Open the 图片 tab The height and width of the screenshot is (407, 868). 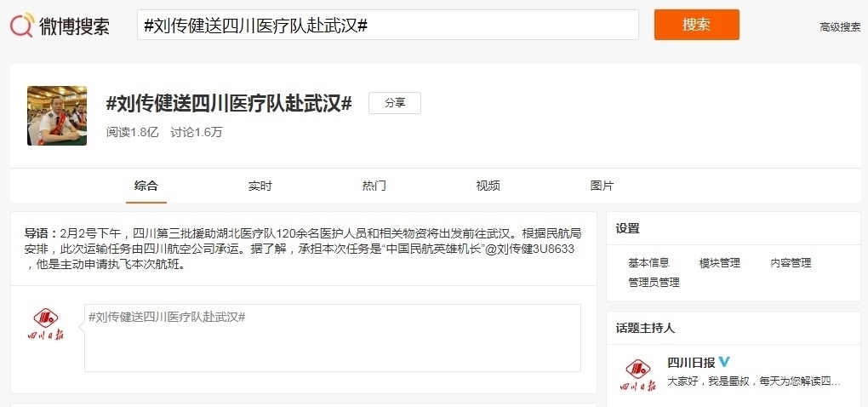(x=602, y=186)
